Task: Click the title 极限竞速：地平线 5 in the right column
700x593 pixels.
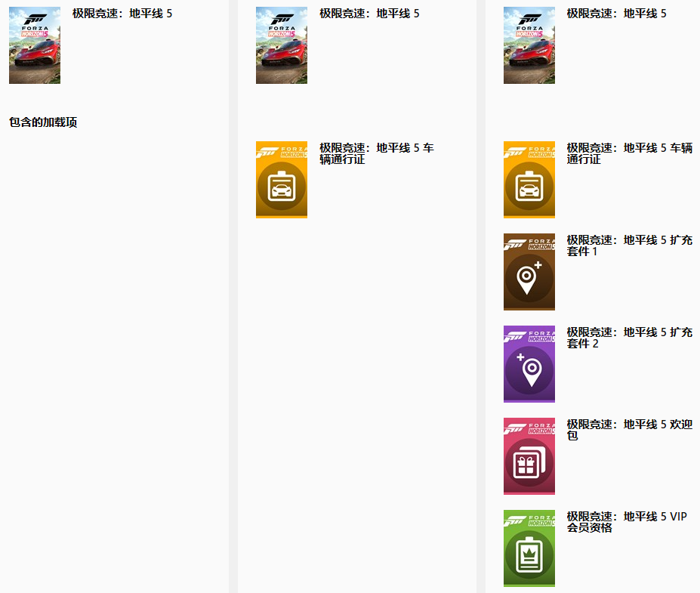Action: pos(616,14)
